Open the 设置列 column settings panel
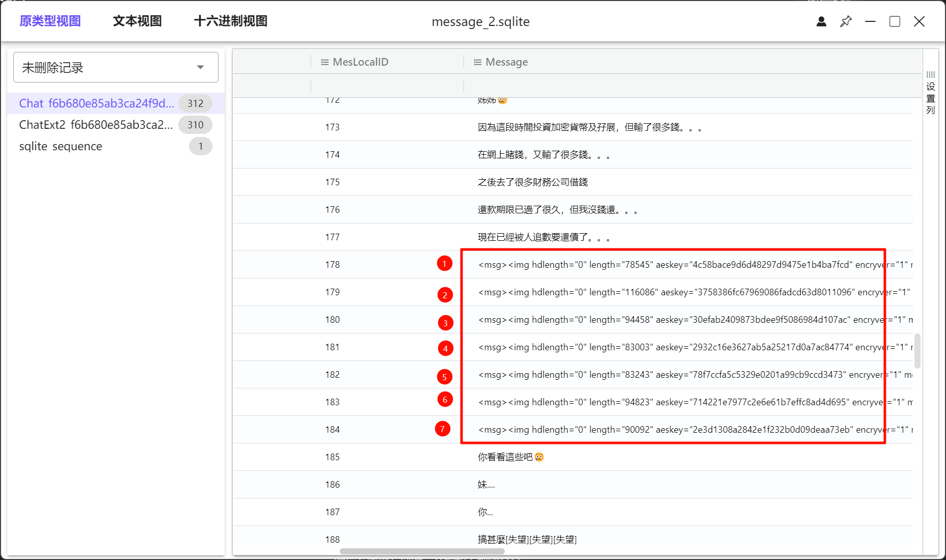946x560 pixels. point(931,93)
